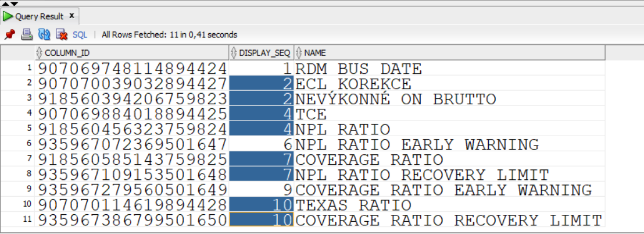Click the sort arrows icon beside COLUMN_ID
644x234 pixels.
[40, 52]
